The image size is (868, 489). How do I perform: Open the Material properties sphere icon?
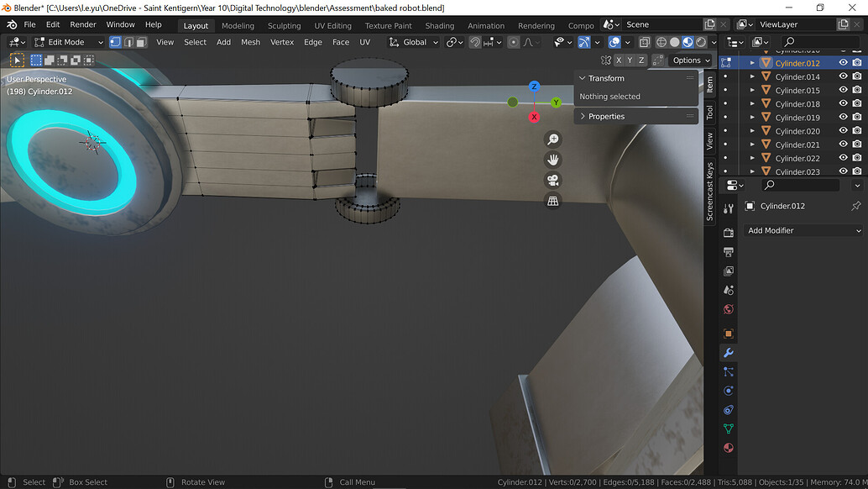click(x=729, y=448)
